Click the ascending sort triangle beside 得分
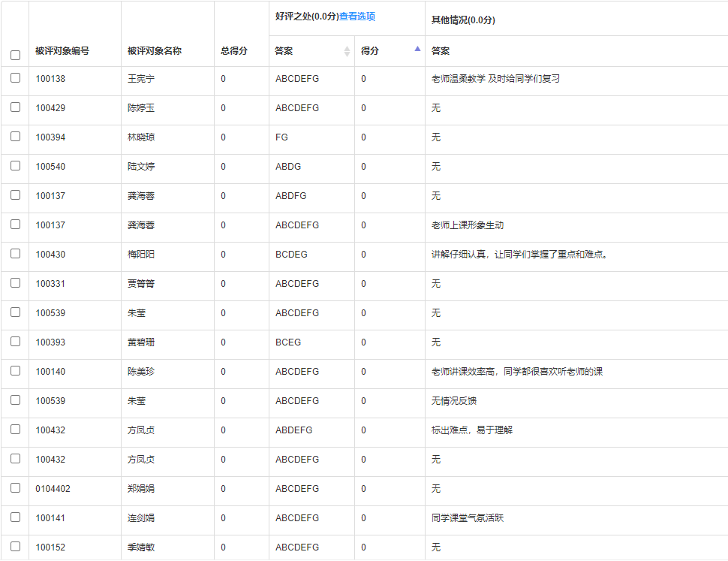Screen dimensions: 728x561 [x=417, y=49]
